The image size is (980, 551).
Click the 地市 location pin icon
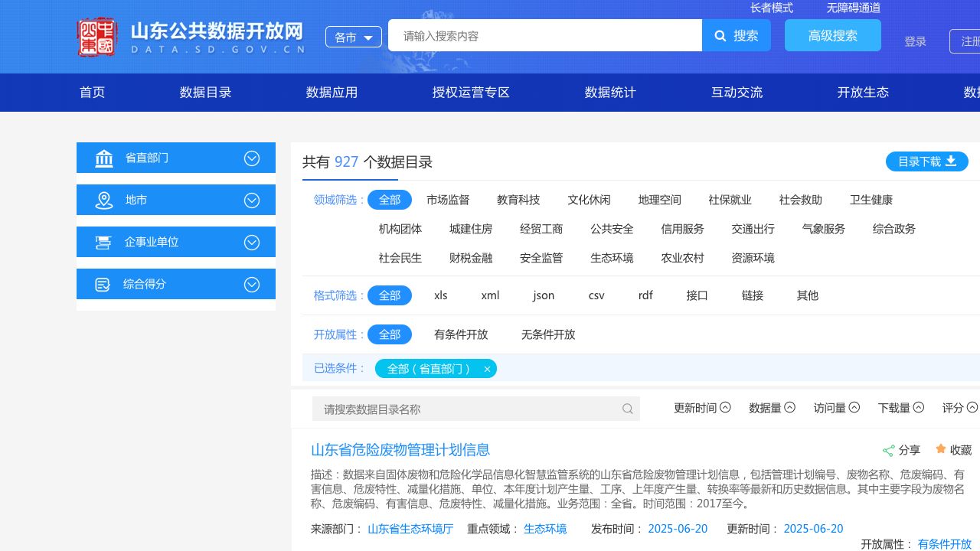point(104,201)
